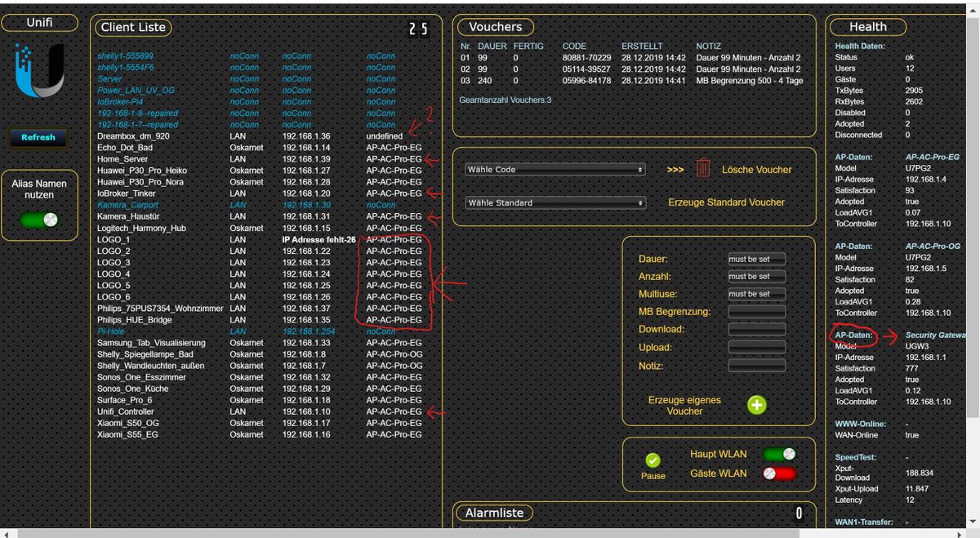The width and height of the screenshot is (980, 538).
Task: Click the Multiuse input field
Action: point(756,294)
